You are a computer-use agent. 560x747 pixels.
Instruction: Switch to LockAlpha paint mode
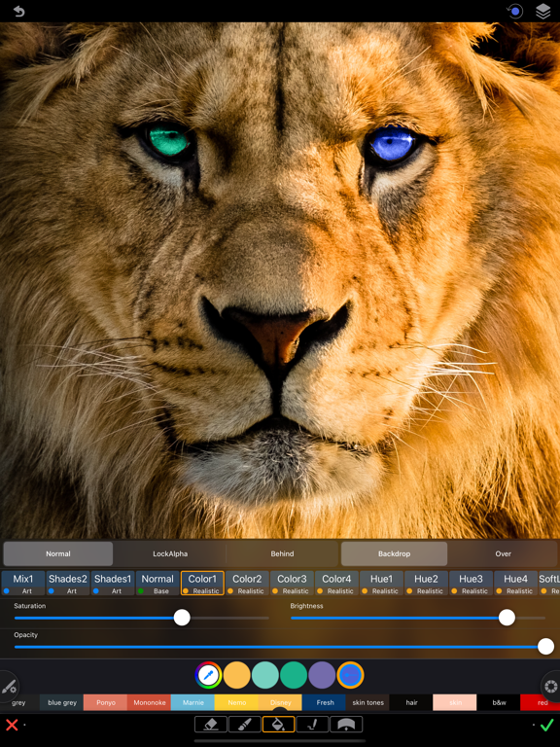[x=170, y=553]
